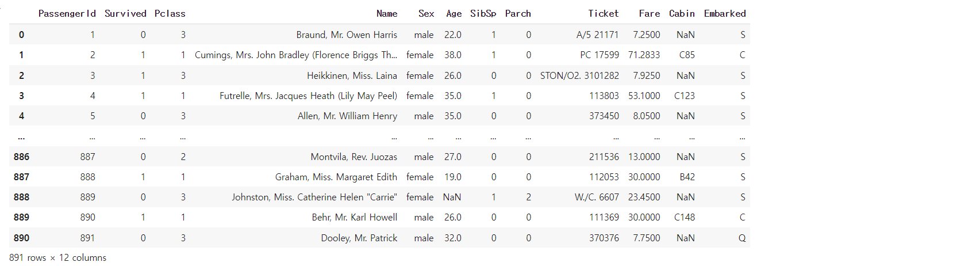Click the PassengerId column header
This screenshot has width=980, height=266.
(67, 13)
